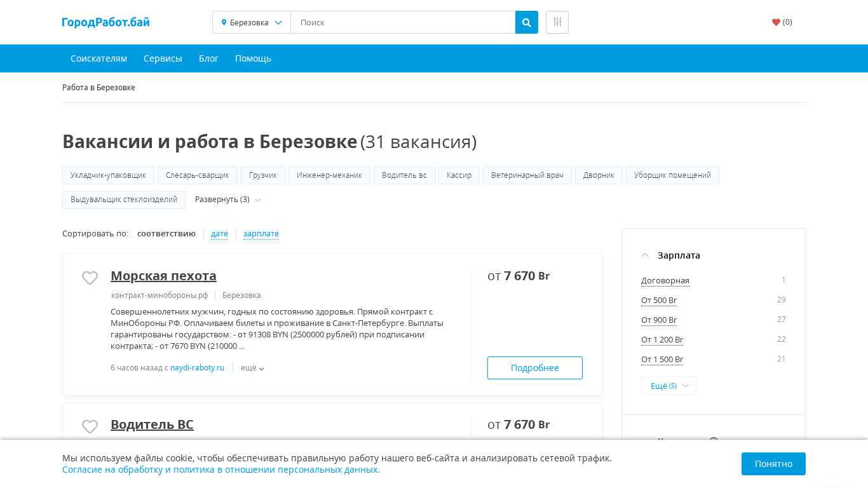Open the Морская пехота vacancy title

coord(163,276)
